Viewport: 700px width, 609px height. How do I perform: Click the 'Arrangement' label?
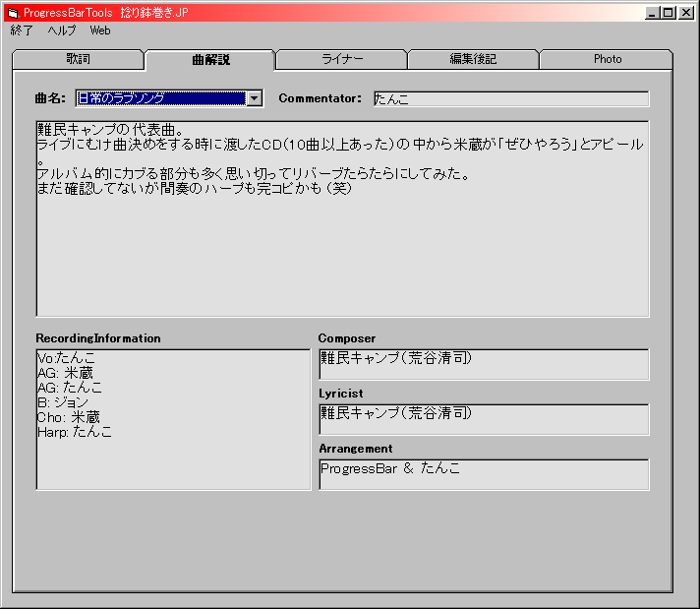click(x=356, y=449)
